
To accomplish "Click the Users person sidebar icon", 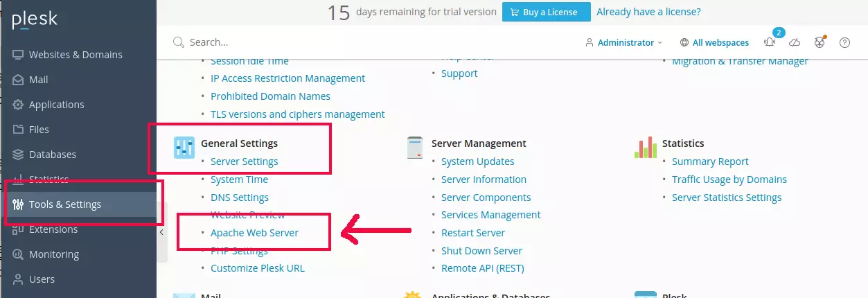I will coord(18,279).
